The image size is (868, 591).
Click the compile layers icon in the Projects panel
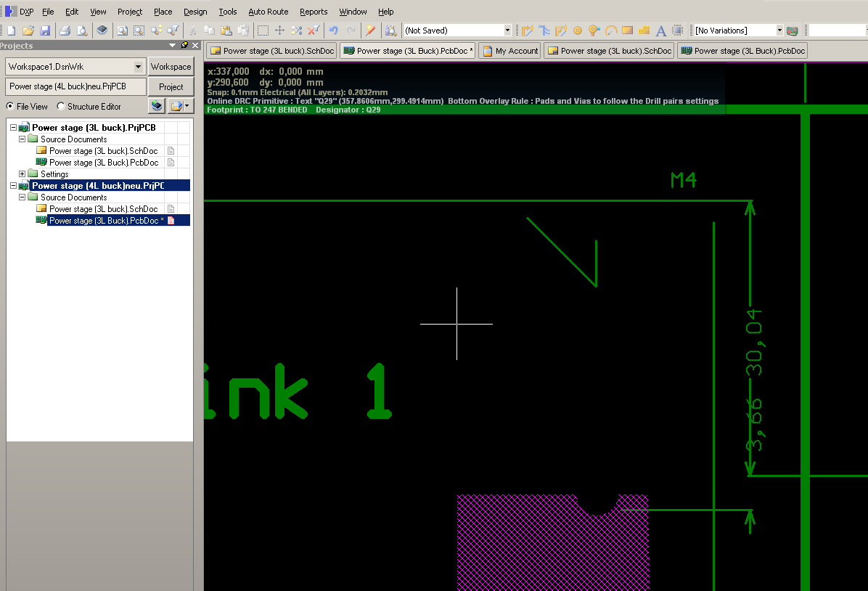[x=157, y=105]
